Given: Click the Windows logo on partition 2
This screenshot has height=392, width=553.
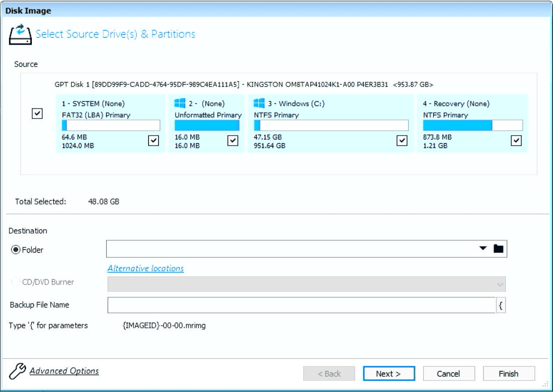Looking at the screenshot, I should pos(180,104).
